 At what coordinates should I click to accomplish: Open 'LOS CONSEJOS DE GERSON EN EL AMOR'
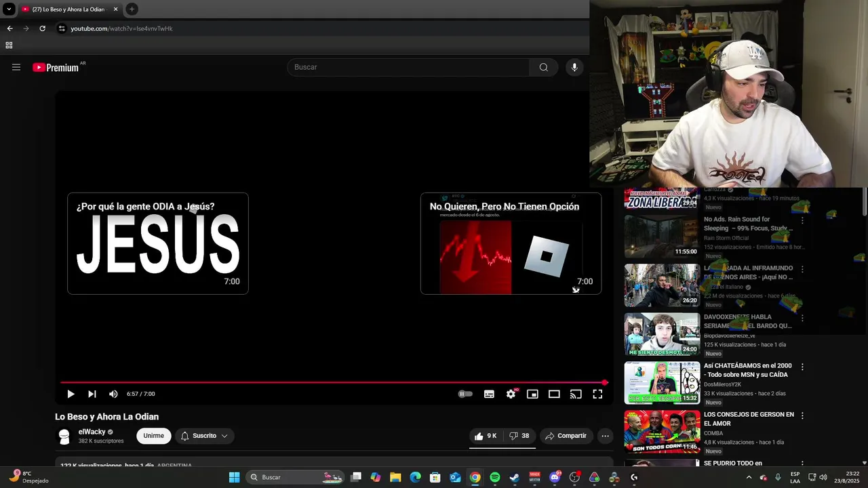(749, 419)
